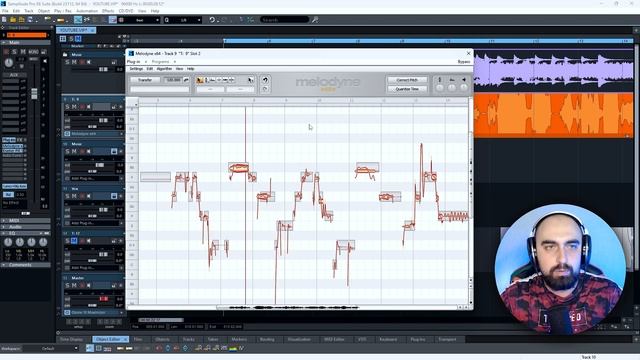The width and height of the screenshot is (640, 360).
Task: Open Melodyne View menu
Action: pyautogui.click(x=179, y=69)
